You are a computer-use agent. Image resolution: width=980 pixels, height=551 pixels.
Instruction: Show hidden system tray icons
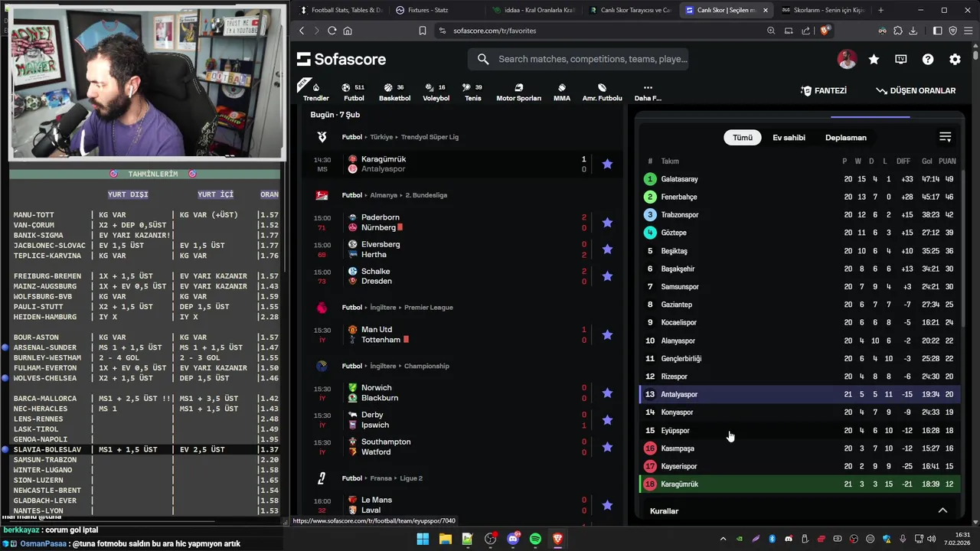tap(723, 539)
